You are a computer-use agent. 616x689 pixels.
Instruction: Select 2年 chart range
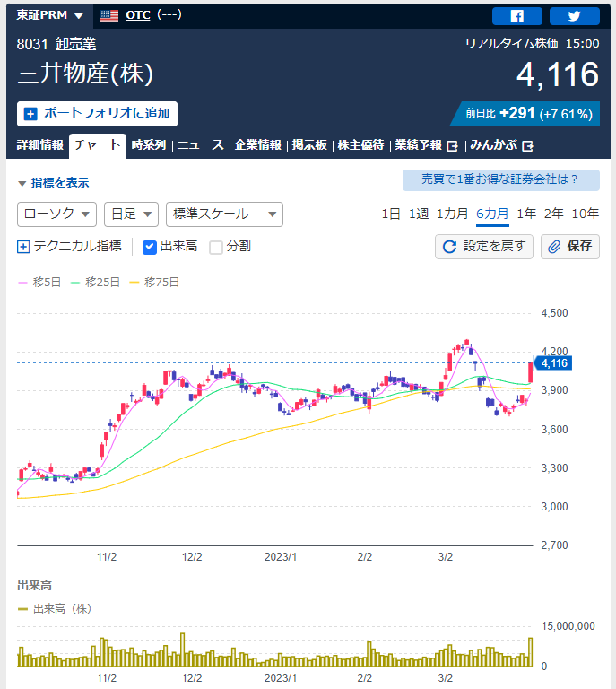point(553,214)
